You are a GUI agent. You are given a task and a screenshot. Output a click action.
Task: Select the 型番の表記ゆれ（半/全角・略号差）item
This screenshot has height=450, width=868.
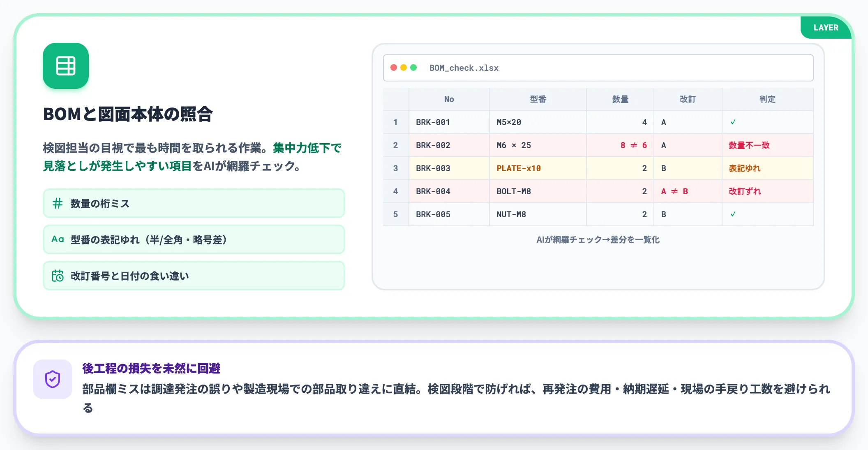[x=194, y=239]
